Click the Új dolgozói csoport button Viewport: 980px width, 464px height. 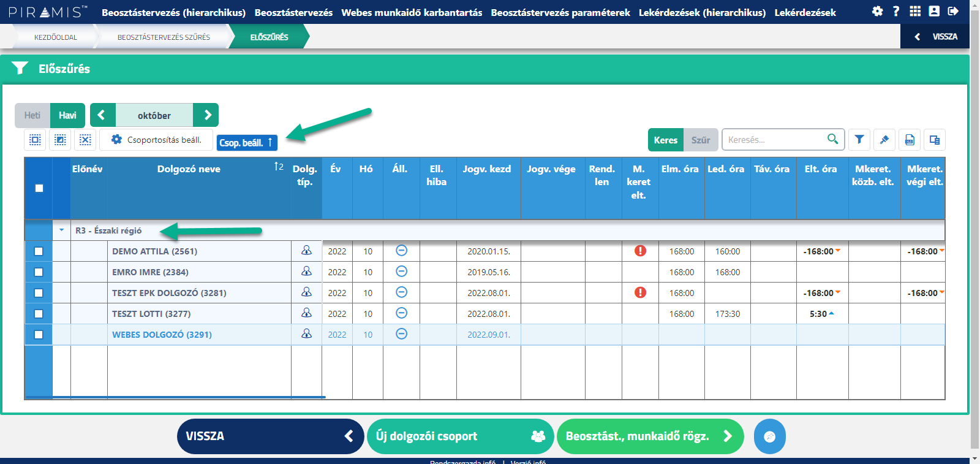(x=461, y=436)
